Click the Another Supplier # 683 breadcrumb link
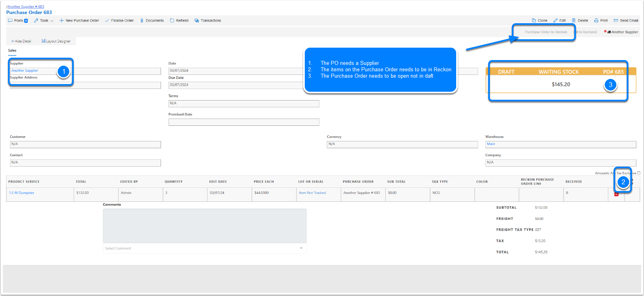Screen dimensions: 644x296 click(x=26, y=7)
